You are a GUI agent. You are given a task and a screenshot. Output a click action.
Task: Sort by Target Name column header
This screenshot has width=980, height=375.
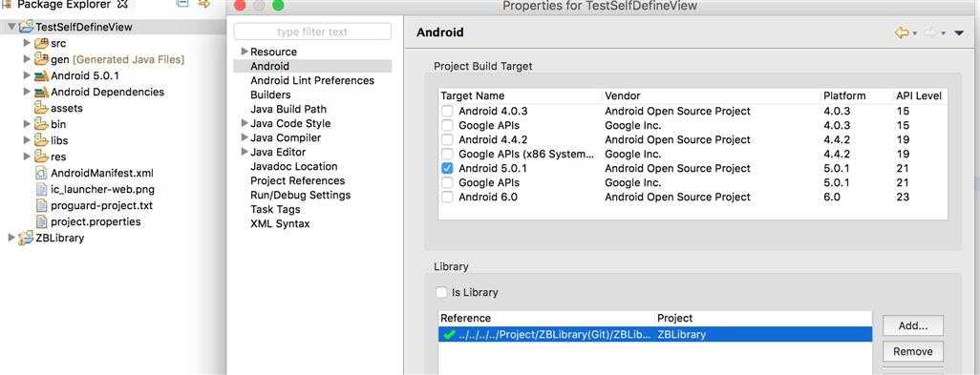[x=520, y=95]
